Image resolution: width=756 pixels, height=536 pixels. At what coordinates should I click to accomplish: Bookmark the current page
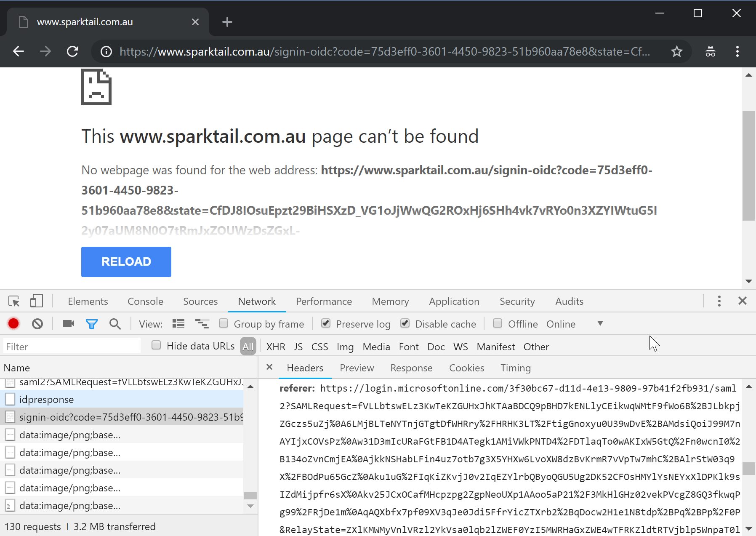tap(677, 51)
